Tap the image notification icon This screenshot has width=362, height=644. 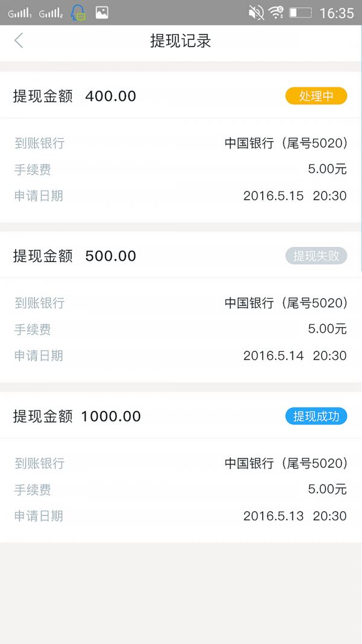tap(102, 13)
